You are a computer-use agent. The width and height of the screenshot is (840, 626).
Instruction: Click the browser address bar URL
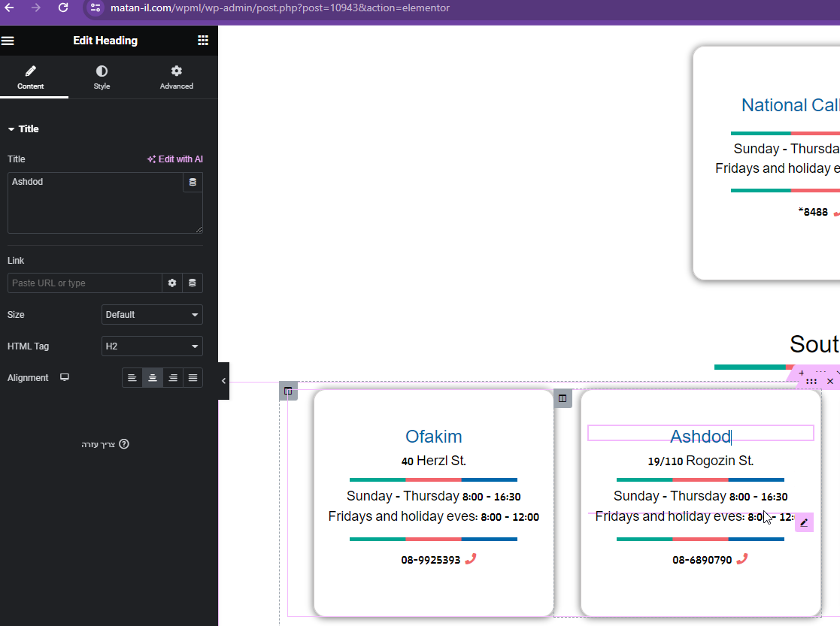[280, 8]
